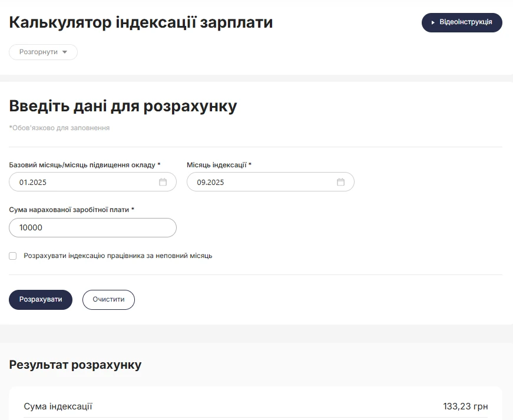Select the 133,23 грн result value
The height and width of the screenshot is (420, 513).
coord(465,406)
